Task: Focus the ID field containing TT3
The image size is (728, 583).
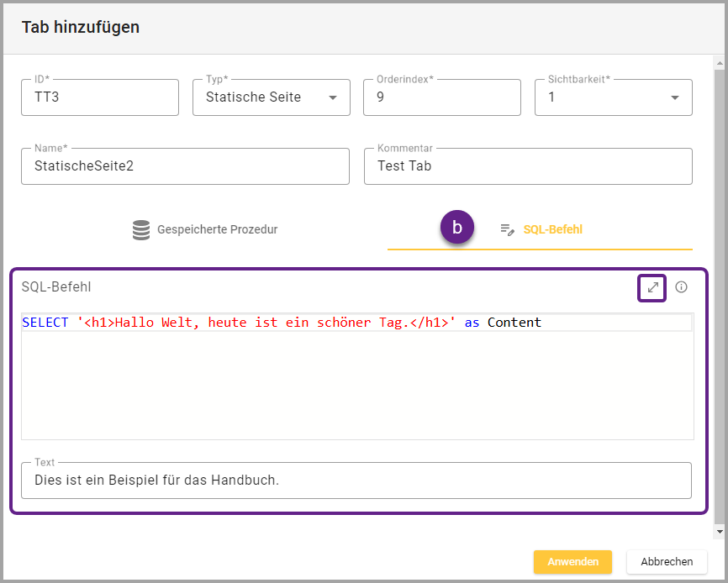Action: tap(100, 97)
